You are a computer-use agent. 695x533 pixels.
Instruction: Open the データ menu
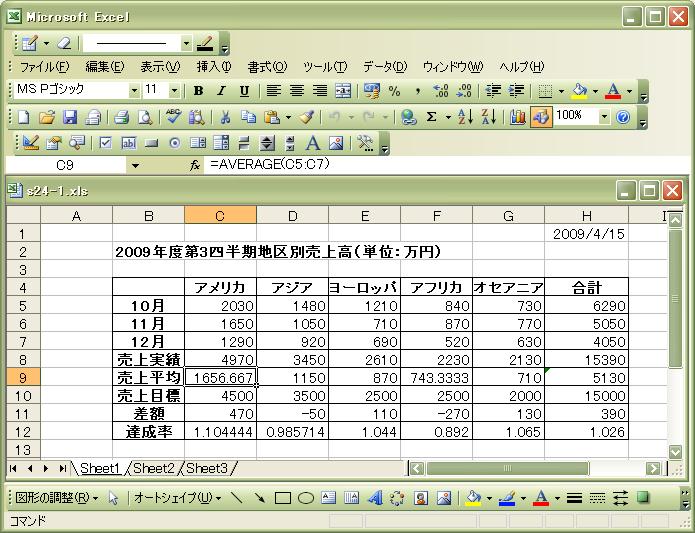(x=385, y=67)
